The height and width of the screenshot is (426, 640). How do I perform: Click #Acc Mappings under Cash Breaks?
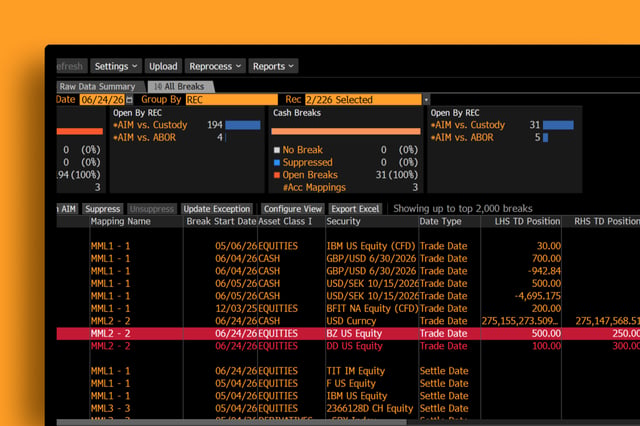[314, 187]
